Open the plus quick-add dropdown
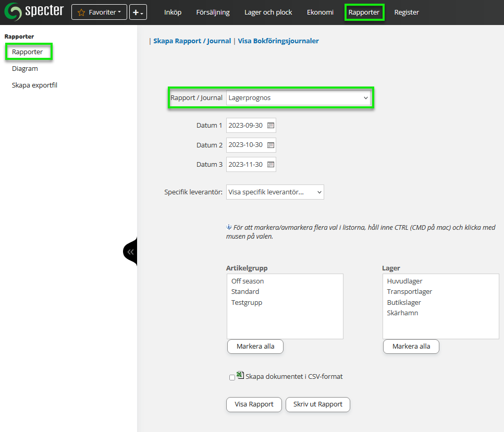Viewport: 504px width, 432px height. coord(138,13)
